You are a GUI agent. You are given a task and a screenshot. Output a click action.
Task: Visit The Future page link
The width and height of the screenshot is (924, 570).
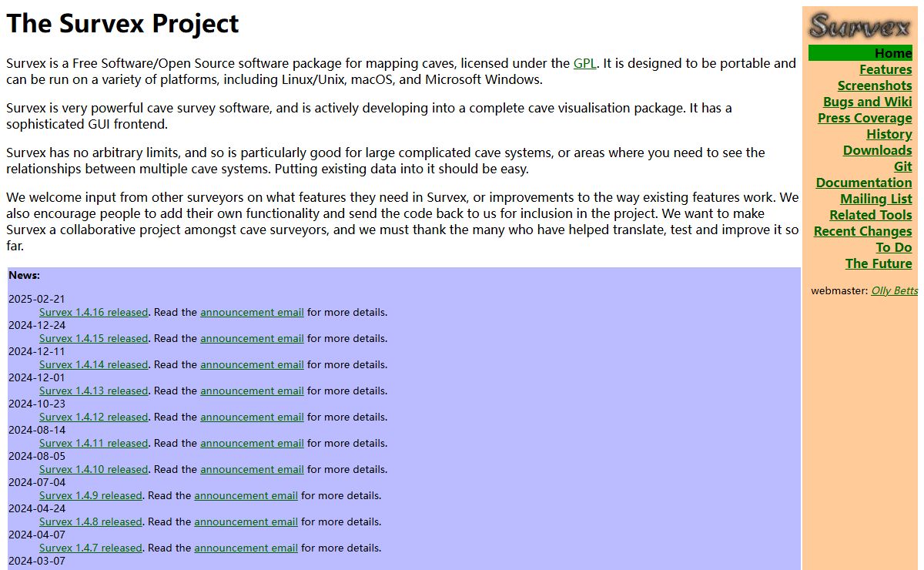pos(878,263)
